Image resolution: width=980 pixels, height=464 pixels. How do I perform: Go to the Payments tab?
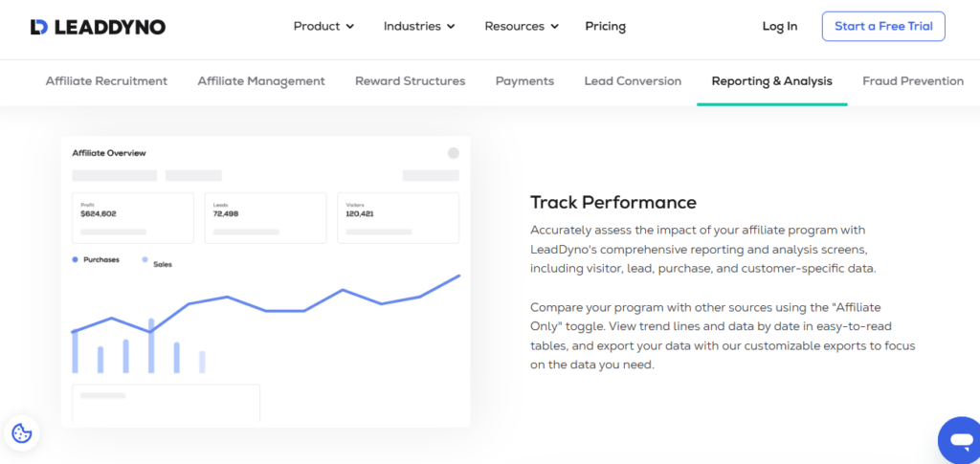[524, 81]
